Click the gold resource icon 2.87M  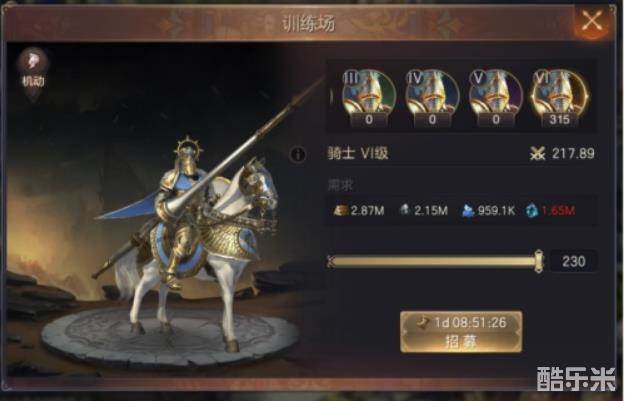pos(340,210)
